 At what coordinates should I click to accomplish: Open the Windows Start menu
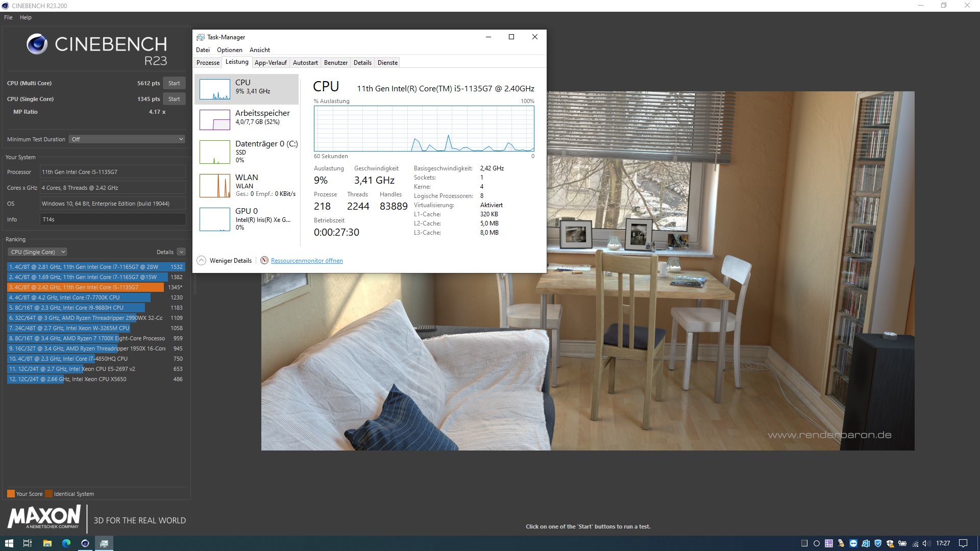coord(9,543)
